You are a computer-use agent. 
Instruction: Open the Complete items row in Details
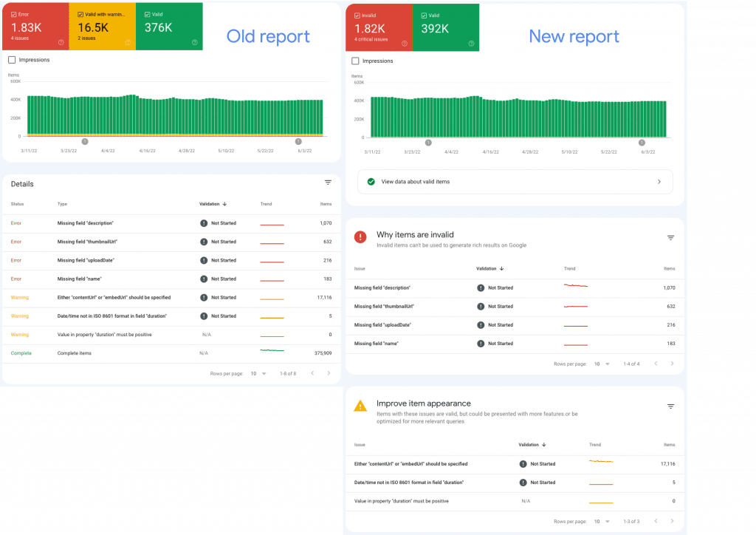74,353
